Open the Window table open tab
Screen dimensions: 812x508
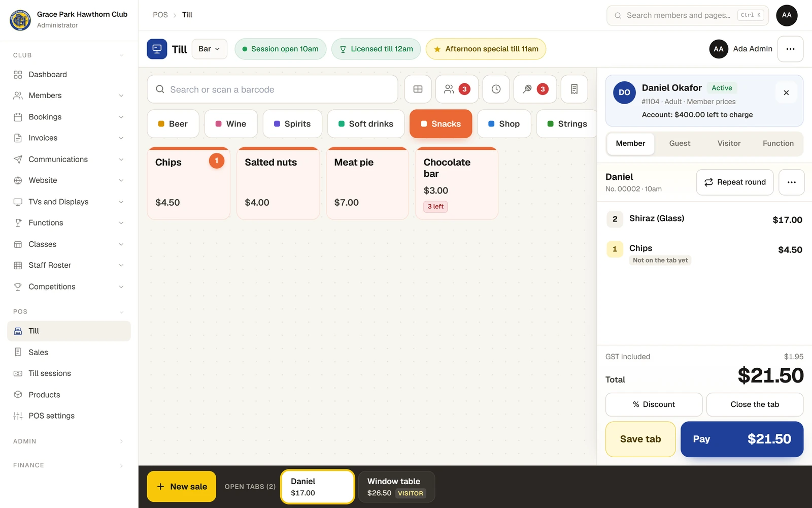[x=396, y=487]
